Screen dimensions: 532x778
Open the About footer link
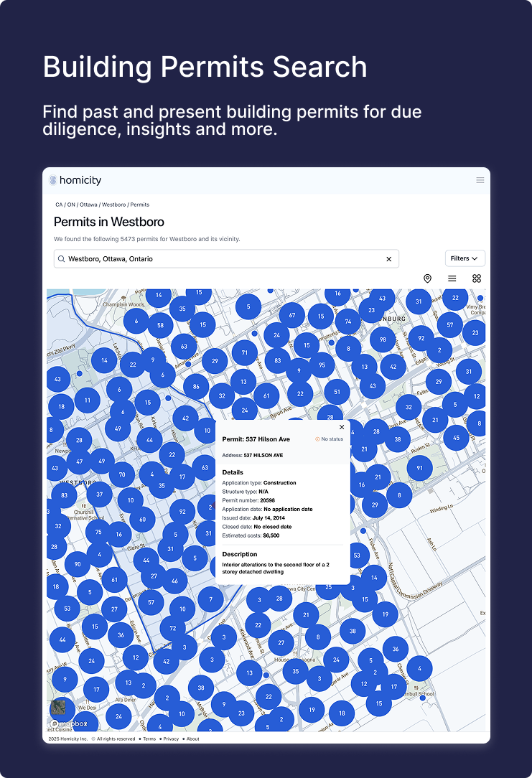(193, 739)
